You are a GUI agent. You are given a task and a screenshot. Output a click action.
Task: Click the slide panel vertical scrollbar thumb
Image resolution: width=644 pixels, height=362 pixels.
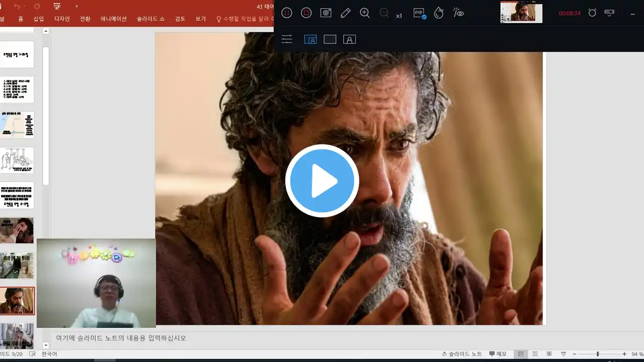46,116
